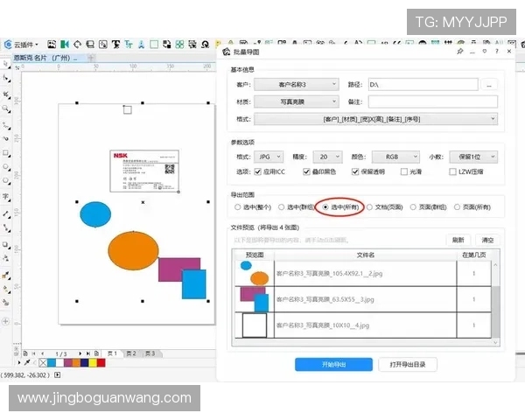Screen dimensions: 525x420
Task: Pick the no-fill X swatch in palette
Action: (43, 363)
